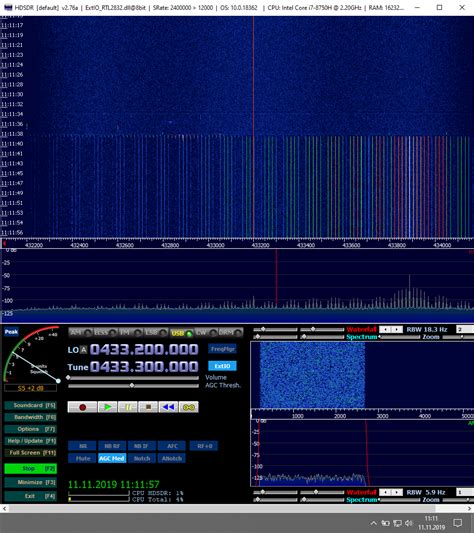Pause playback with the yellow pause icon
Viewport: 474px width, 533px height.
pyautogui.click(x=128, y=407)
